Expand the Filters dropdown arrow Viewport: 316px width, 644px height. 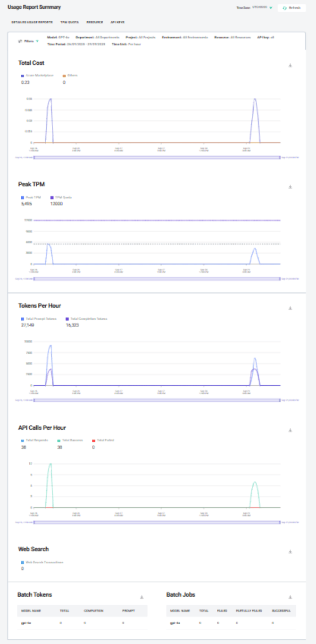[37, 41]
